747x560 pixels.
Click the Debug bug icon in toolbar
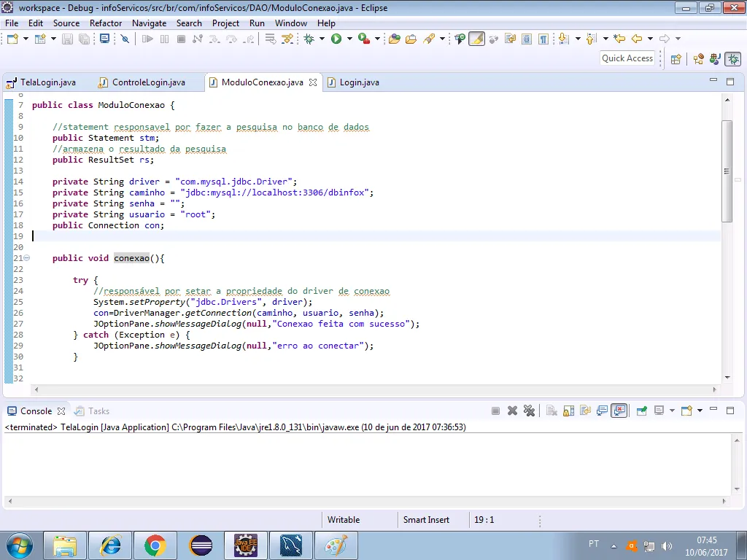(x=309, y=39)
